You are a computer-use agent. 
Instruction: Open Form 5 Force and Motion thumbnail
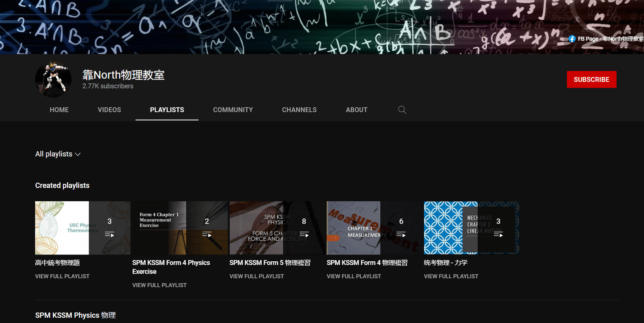277,228
